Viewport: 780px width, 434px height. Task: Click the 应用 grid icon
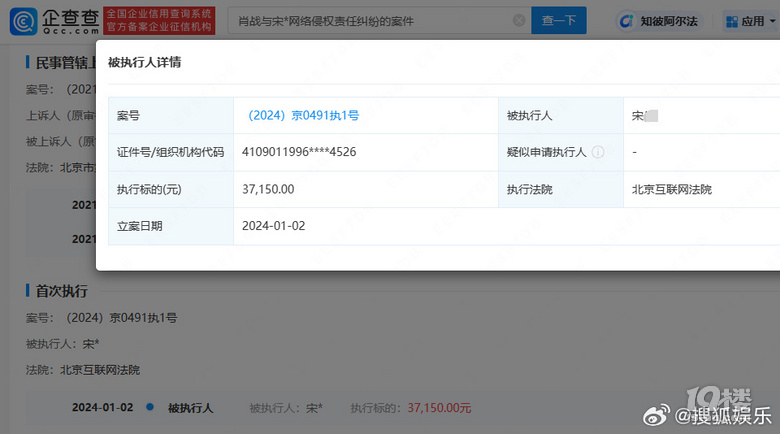732,21
